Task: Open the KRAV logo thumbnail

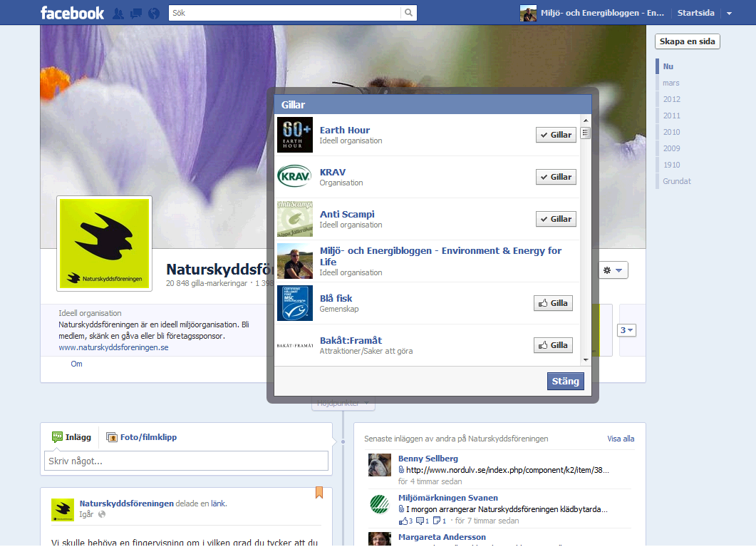Action: pyautogui.click(x=295, y=177)
